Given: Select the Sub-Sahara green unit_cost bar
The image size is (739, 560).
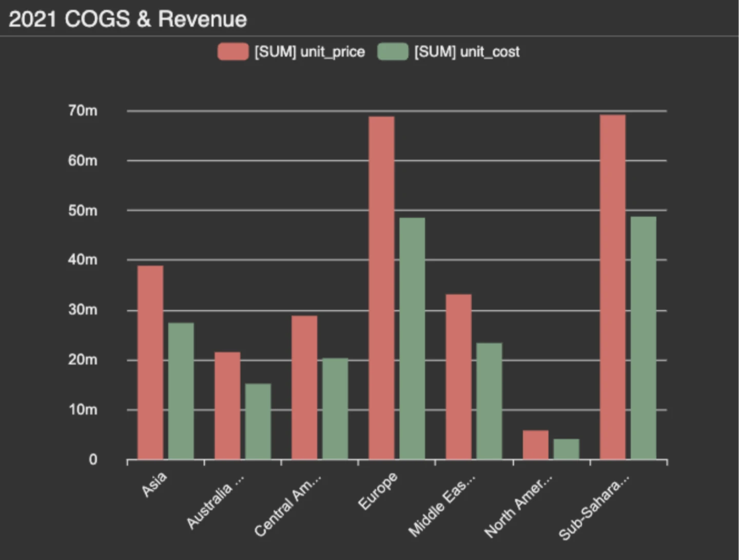Looking at the screenshot, I should click(644, 338).
